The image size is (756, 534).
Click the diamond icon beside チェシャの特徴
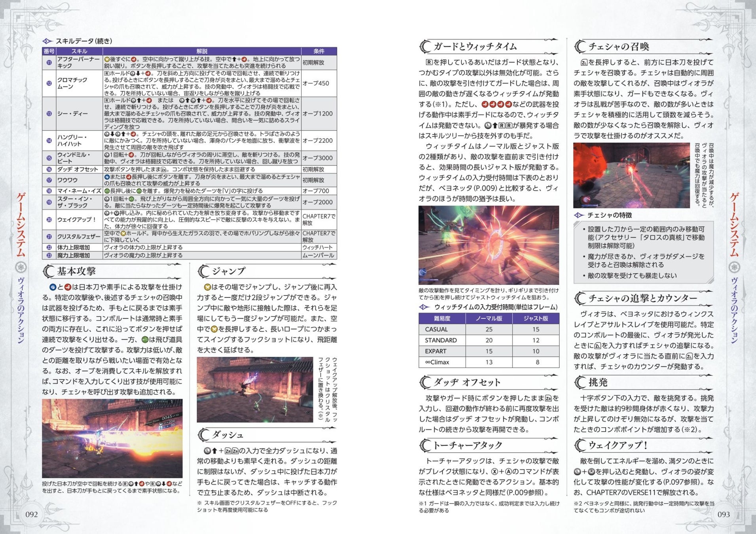click(579, 215)
